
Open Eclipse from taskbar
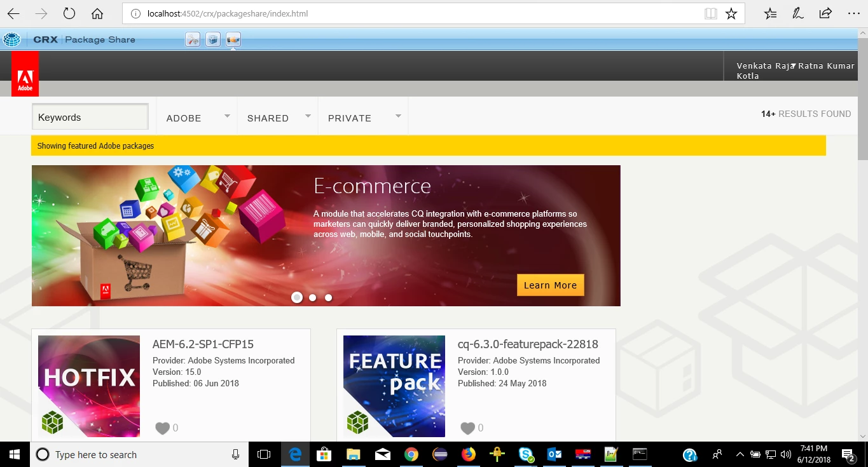point(439,454)
